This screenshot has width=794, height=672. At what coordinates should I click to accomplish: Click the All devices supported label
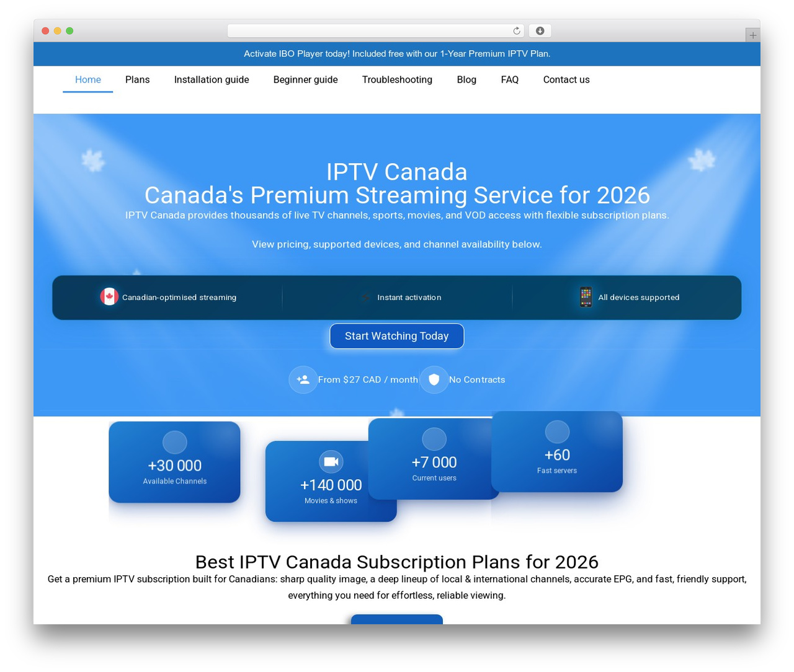click(639, 298)
